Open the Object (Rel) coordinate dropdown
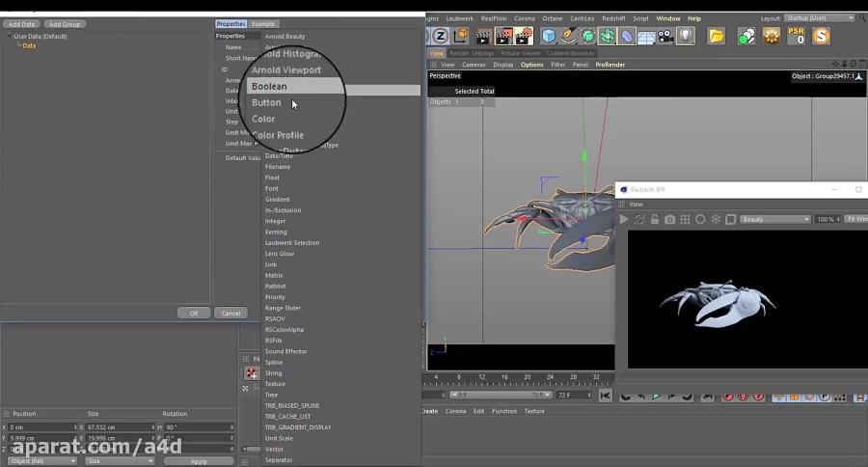The image size is (868, 467). 42,461
